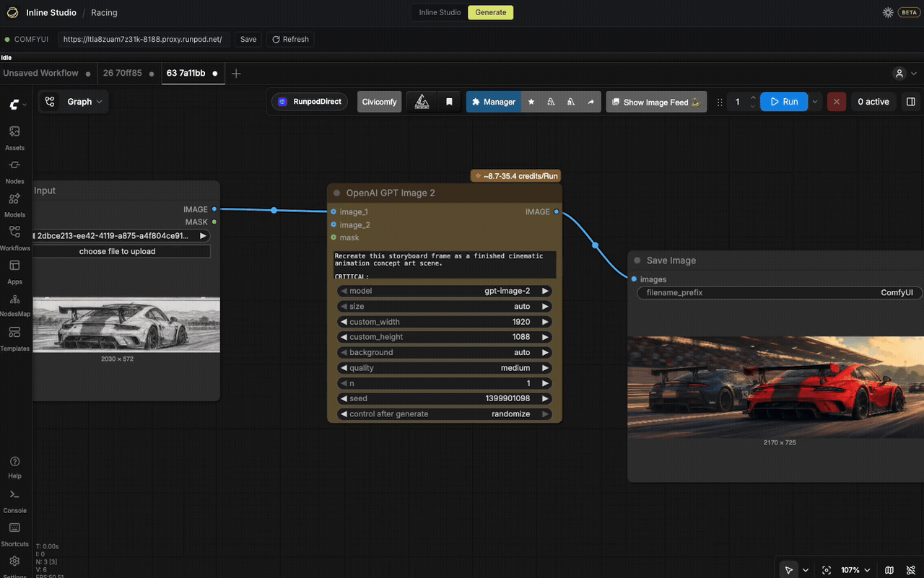Screen dimensions: 924x578
Task: Open control after generate randomize selector
Action: pos(444,414)
